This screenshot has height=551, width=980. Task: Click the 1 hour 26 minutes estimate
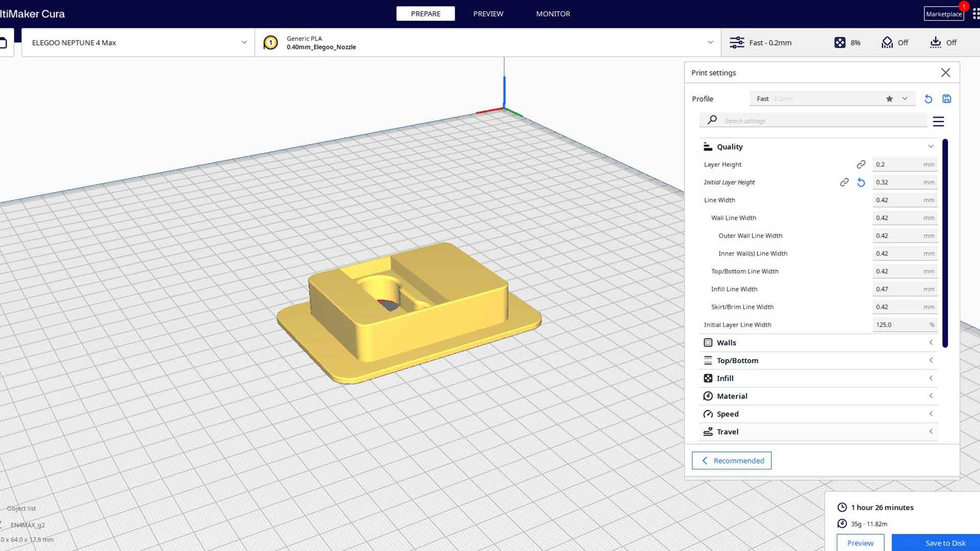coord(882,508)
